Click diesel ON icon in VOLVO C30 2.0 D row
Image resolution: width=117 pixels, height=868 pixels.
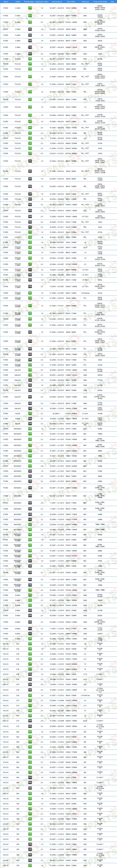tap(30, 679)
